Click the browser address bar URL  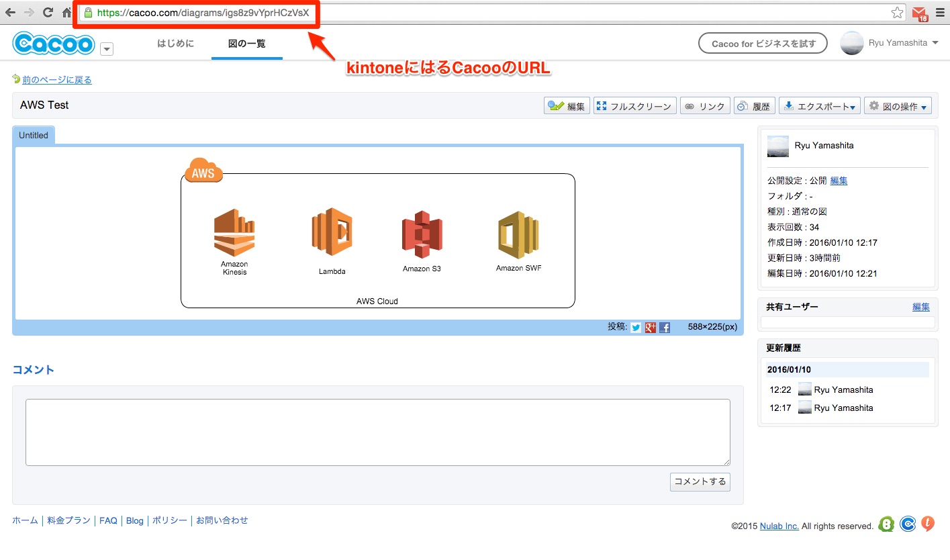coord(203,13)
